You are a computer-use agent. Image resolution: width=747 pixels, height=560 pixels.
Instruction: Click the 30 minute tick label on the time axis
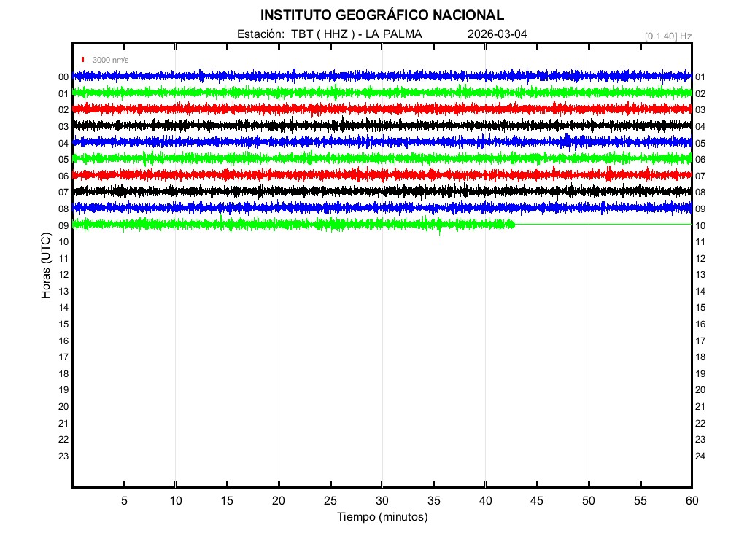[382, 500]
